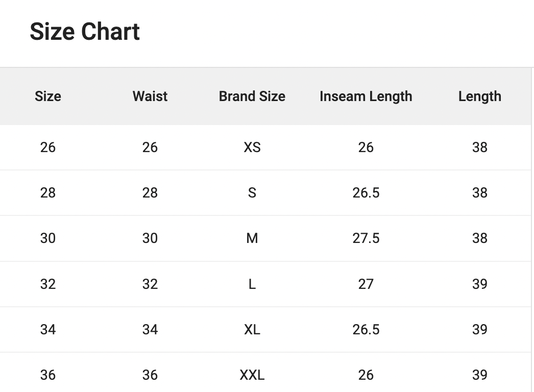Select the "Waist" column header
The image size is (534, 392).
[x=150, y=96]
